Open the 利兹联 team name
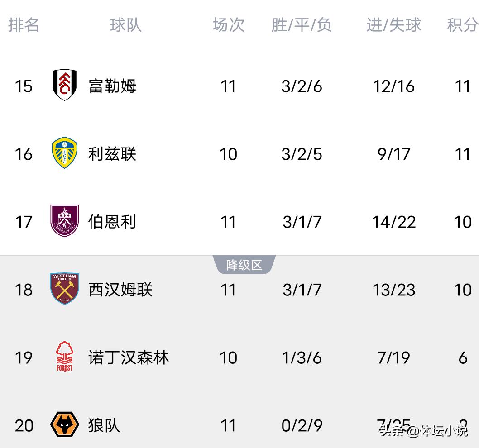This screenshot has height=448, width=479. point(112,154)
